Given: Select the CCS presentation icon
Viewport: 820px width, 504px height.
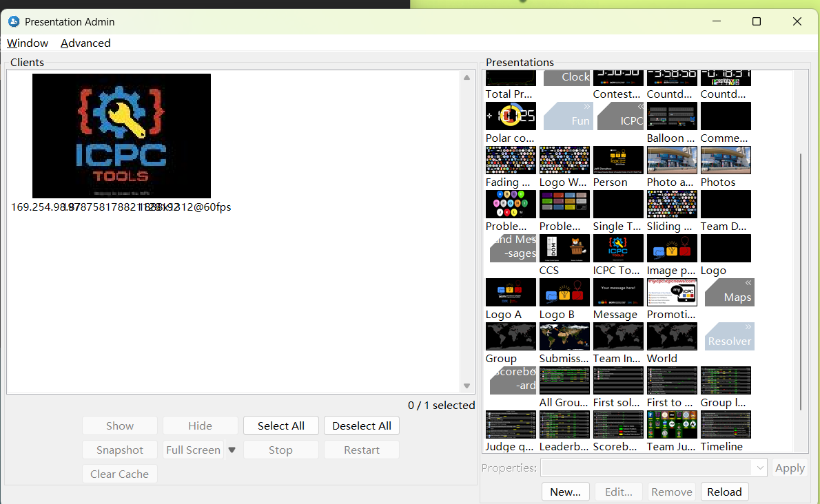Looking at the screenshot, I should pyautogui.click(x=564, y=249).
